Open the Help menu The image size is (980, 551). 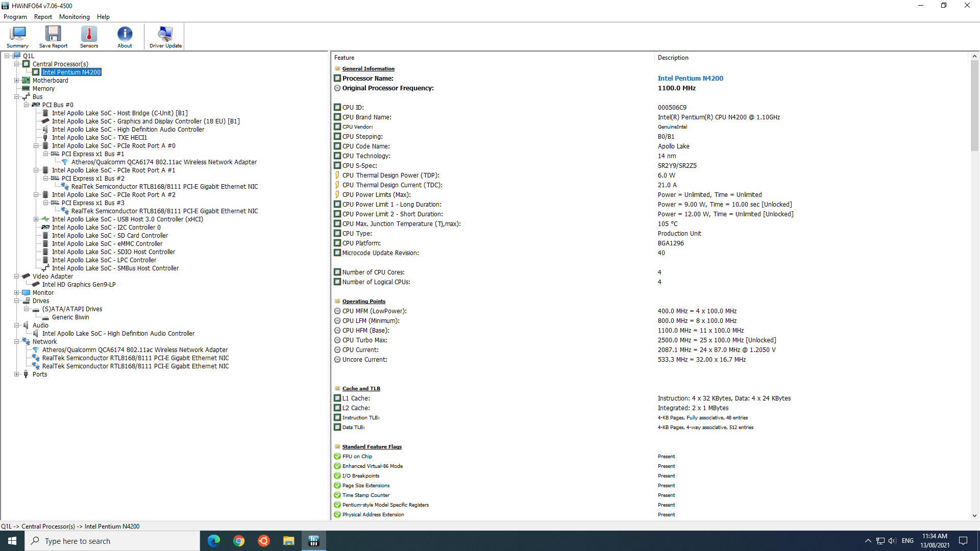[103, 17]
